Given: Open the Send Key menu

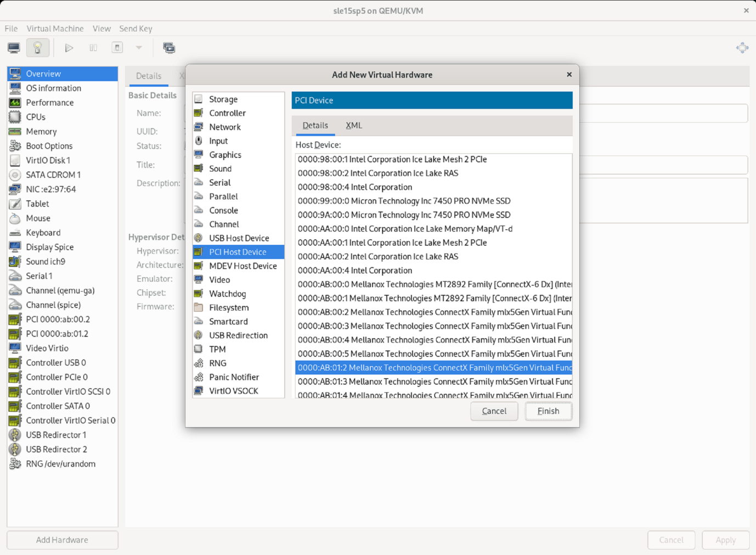Looking at the screenshot, I should coord(136,29).
